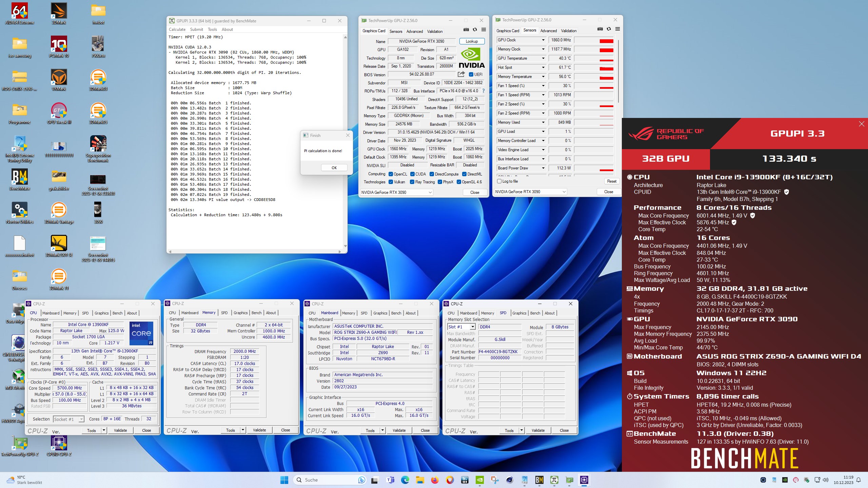
Task: Take GPU-Z screenshot with camera icon, Graphics Card window
Action: (466, 30)
